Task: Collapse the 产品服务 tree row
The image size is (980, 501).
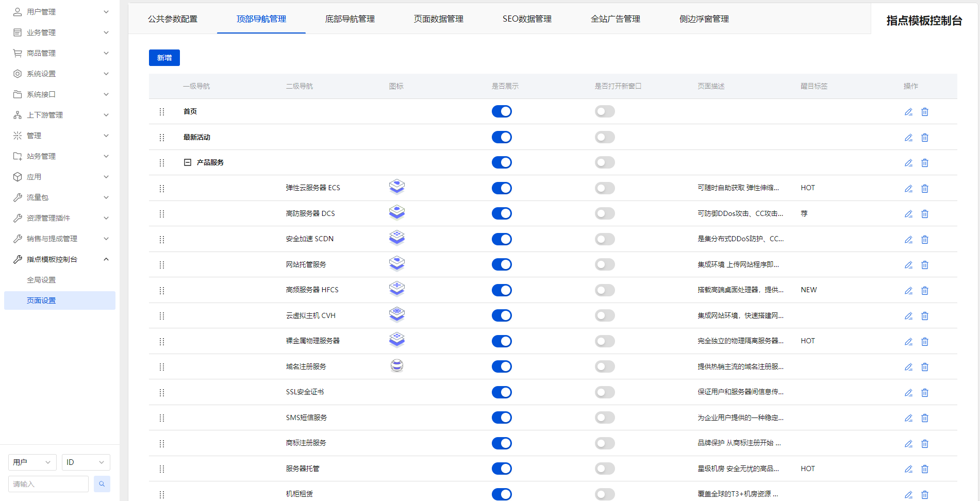Action: pyautogui.click(x=188, y=162)
